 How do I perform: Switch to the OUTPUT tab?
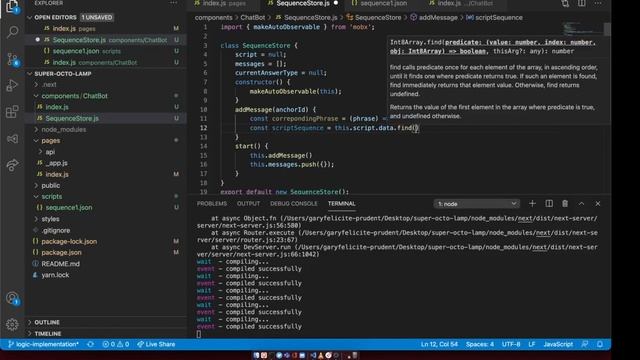[x=248, y=203]
